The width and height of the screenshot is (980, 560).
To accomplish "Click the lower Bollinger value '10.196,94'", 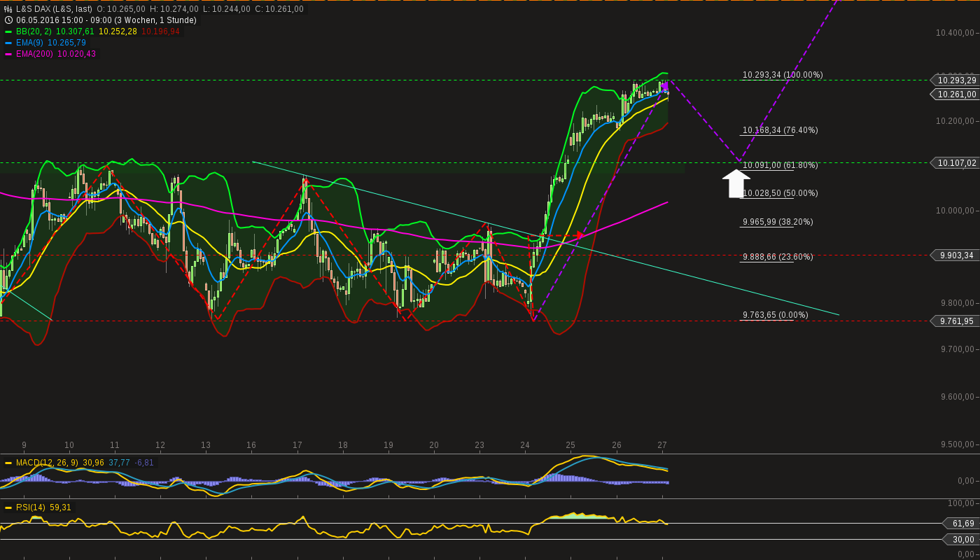I will (x=160, y=31).
